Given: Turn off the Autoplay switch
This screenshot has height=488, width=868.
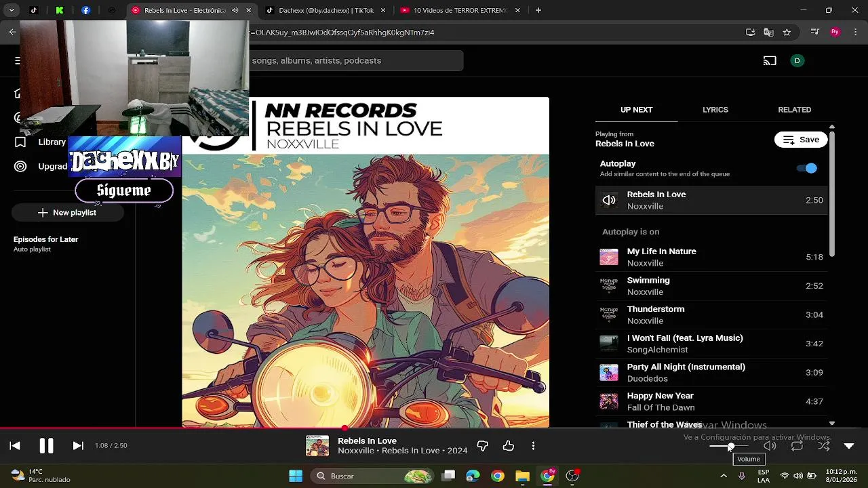Looking at the screenshot, I should [x=807, y=168].
